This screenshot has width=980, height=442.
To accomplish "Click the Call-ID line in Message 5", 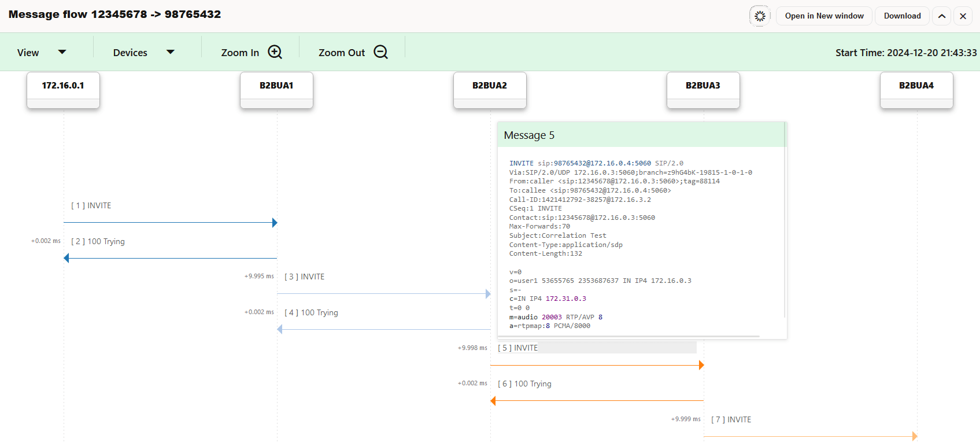I will click(x=580, y=200).
